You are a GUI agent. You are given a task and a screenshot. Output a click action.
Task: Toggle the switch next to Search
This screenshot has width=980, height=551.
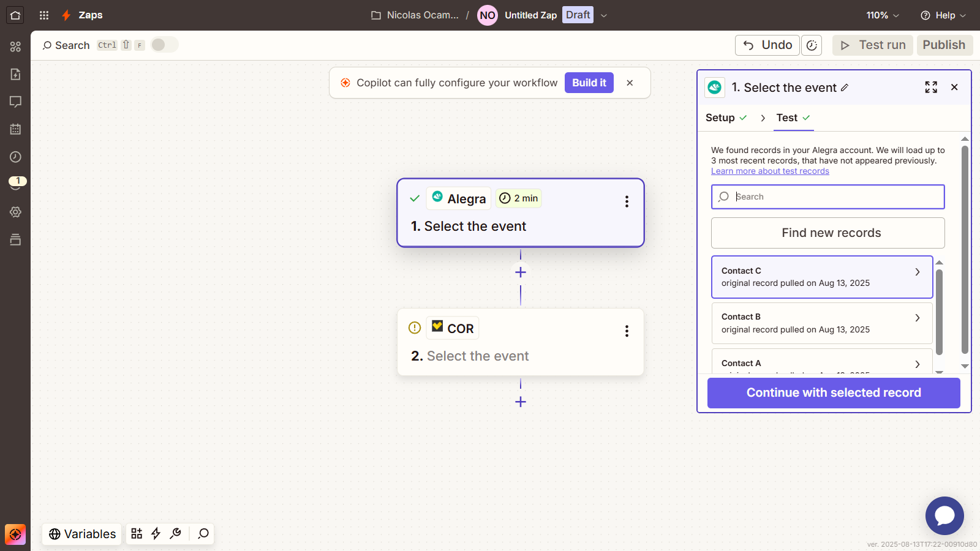pyautogui.click(x=164, y=45)
